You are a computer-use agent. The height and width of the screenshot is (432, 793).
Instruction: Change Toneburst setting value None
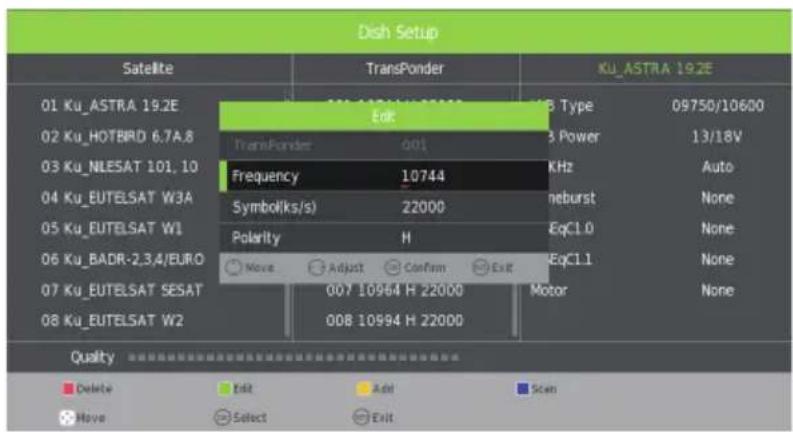(x=718, y=198)
